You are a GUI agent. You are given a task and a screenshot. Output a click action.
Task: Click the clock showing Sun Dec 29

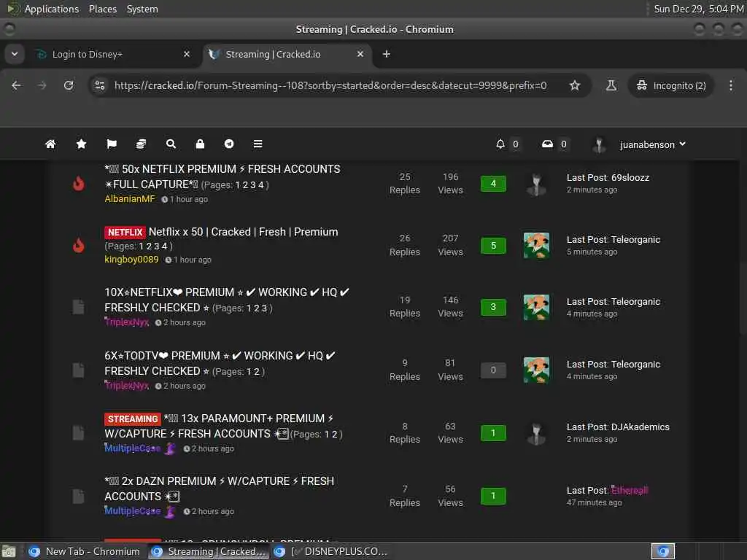coord(698,9)
